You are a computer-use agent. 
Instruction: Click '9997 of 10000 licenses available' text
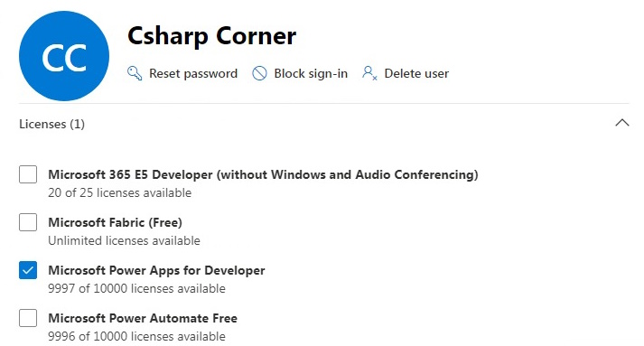(x=136, y=288)
